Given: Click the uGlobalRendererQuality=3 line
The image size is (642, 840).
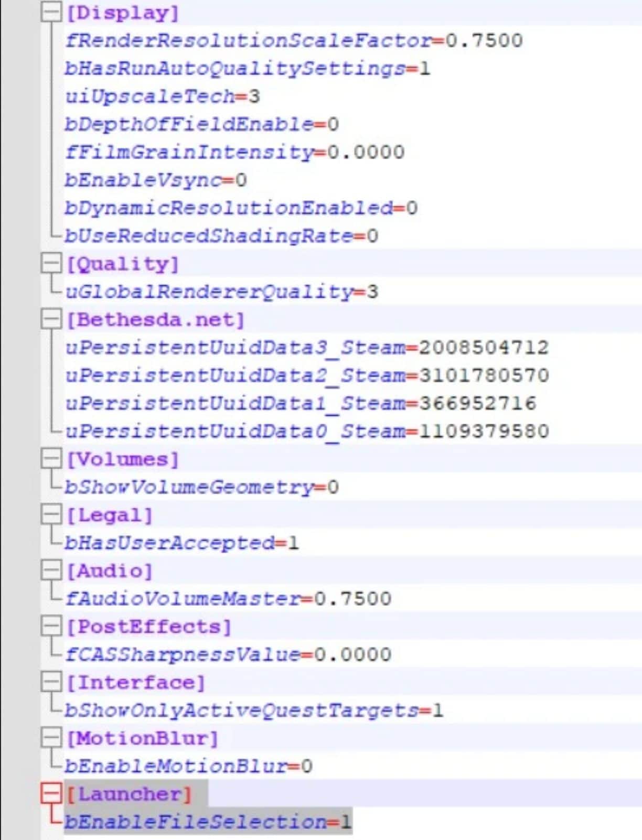Looking at the screenshot, I should click(221, 292).
